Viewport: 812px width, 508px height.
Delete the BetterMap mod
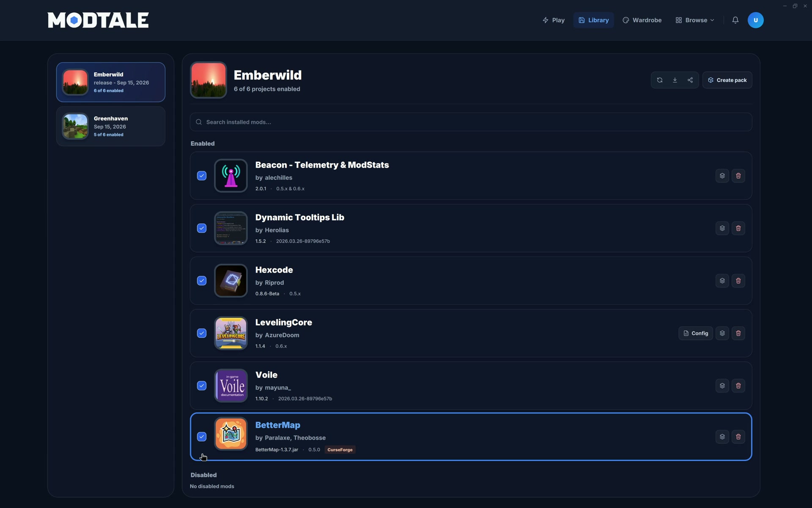coord(738,436)
